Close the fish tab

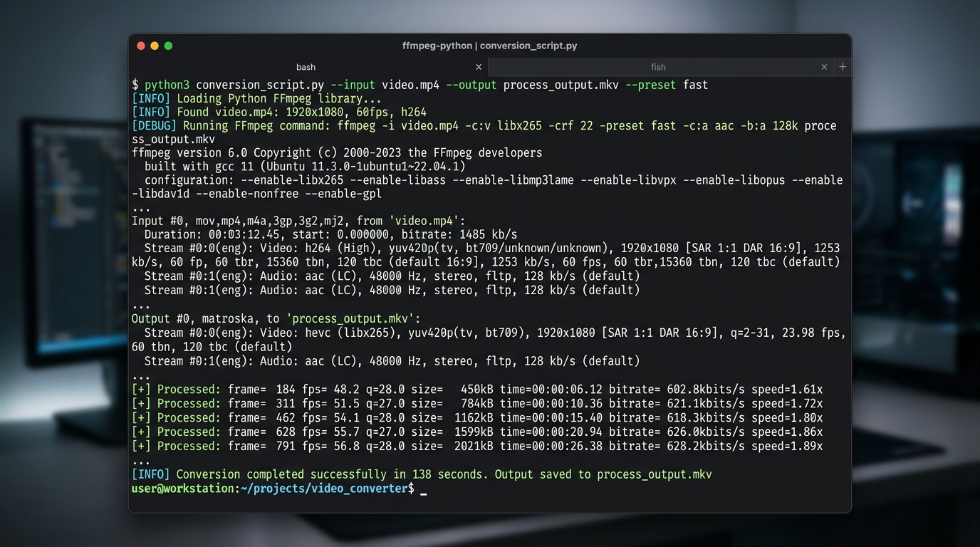click(x=824, y=67)
